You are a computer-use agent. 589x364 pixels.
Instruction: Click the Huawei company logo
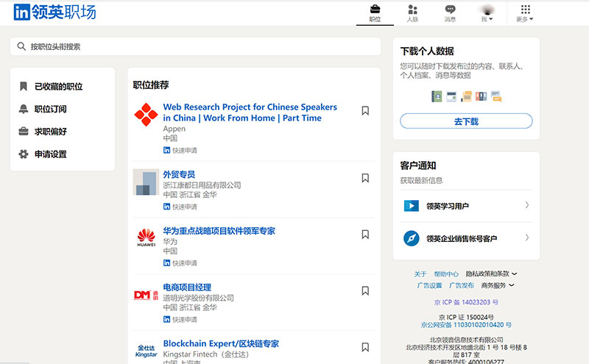(146, 239)
